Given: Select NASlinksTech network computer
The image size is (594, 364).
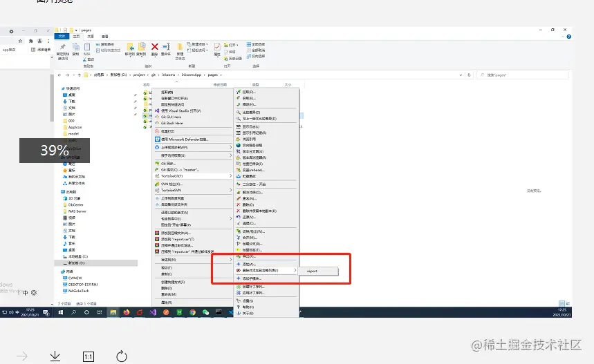Looking at the screenshot, I should [x=76, y=291].
